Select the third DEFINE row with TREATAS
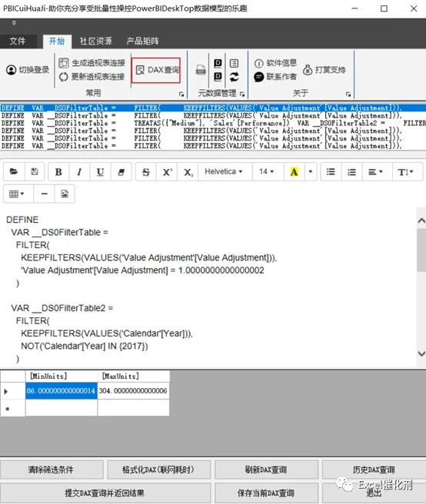Image resolution: width=426 pixels, height=504 pixels. (213, 123)
